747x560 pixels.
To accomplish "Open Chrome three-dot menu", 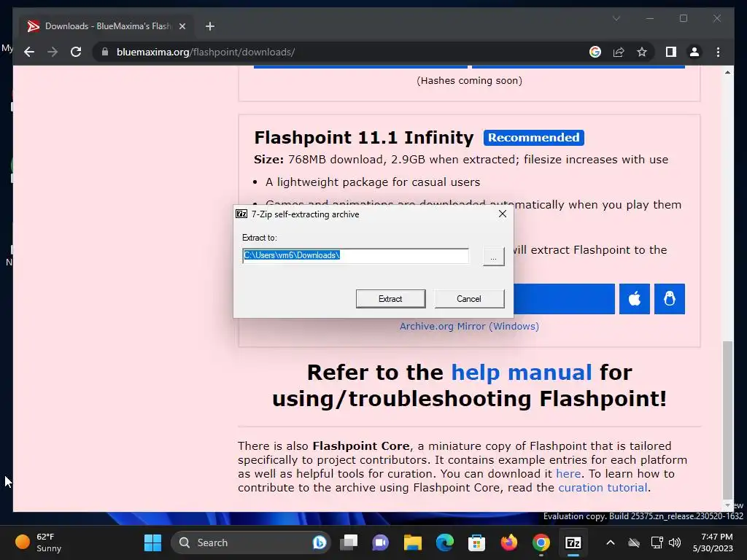I will coord(718,52).
